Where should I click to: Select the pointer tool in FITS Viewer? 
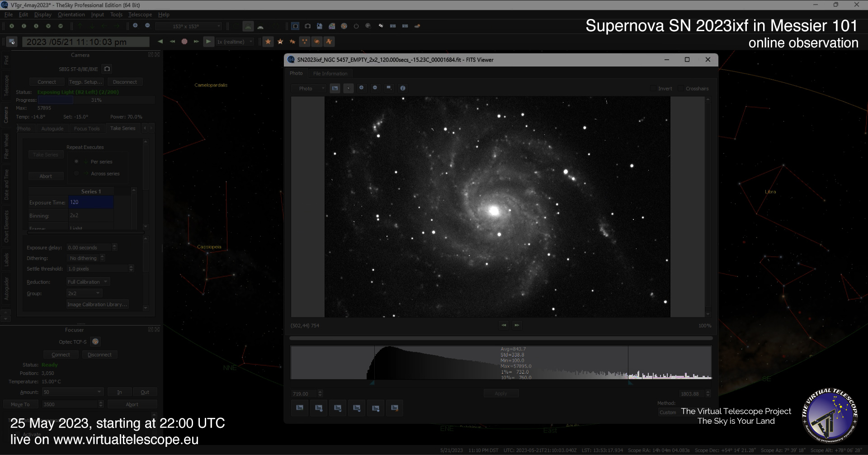pyautogui.click(x=349, y=88)
